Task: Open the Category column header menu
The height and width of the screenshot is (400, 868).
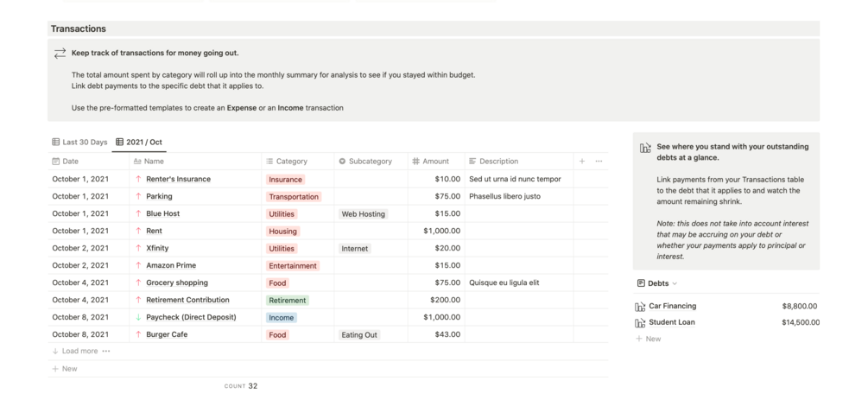Action: click(x=297, y=162)
